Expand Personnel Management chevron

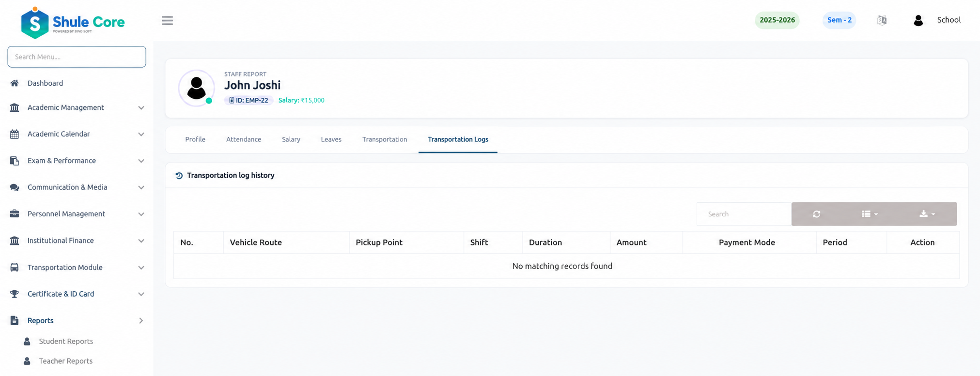(x=141, y=214)
